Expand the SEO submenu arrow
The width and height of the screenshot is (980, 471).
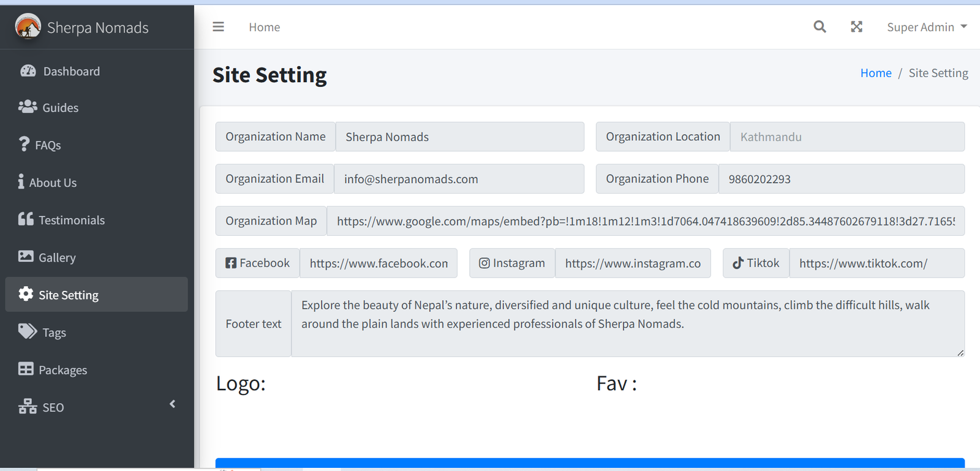(x=173, y=404)
